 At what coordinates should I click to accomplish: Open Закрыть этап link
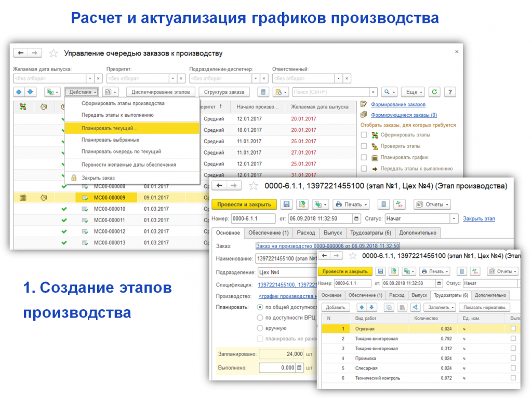coord(478,218)
